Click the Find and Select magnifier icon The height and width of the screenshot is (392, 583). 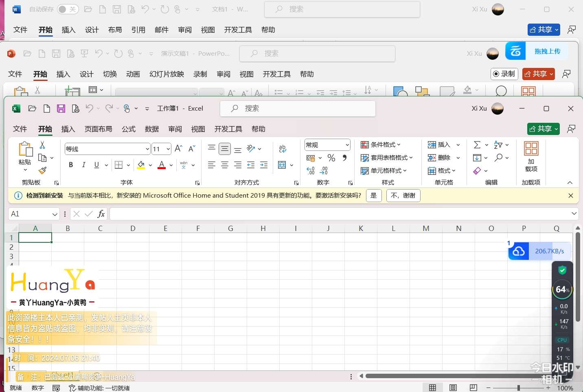tap(498, 157)
